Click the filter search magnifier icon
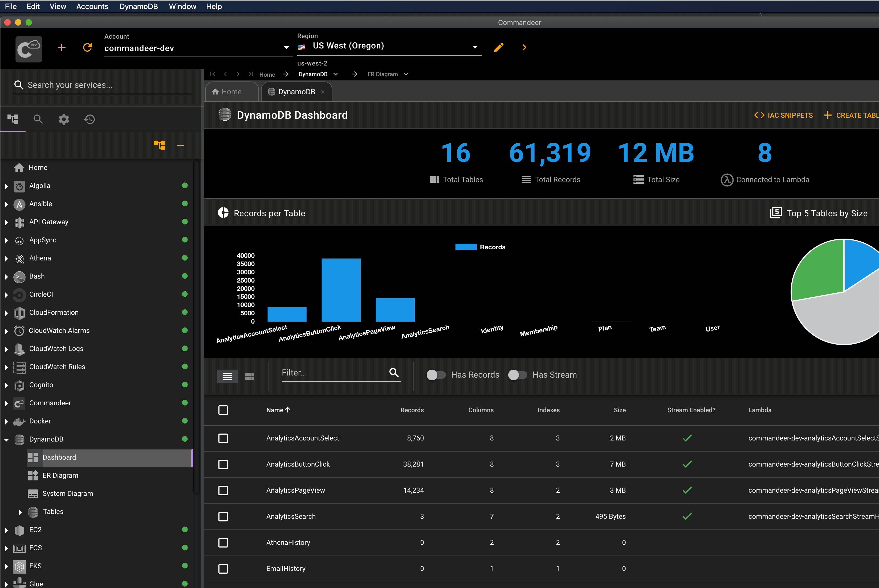This screenshot has width=879, height=588. coord(394,372)
